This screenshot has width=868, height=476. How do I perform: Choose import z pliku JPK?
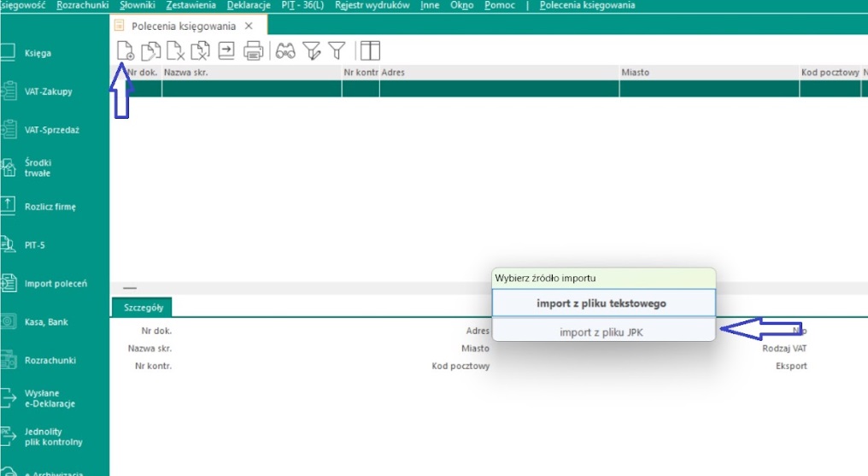pos(603,332)
